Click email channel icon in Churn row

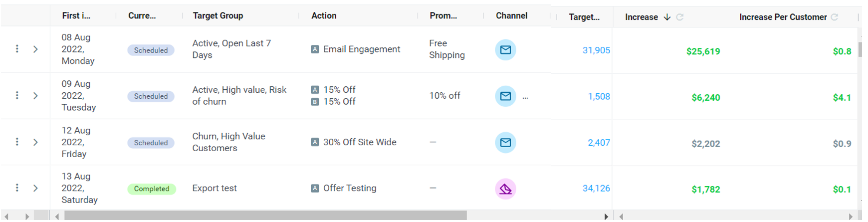point(505,143)
